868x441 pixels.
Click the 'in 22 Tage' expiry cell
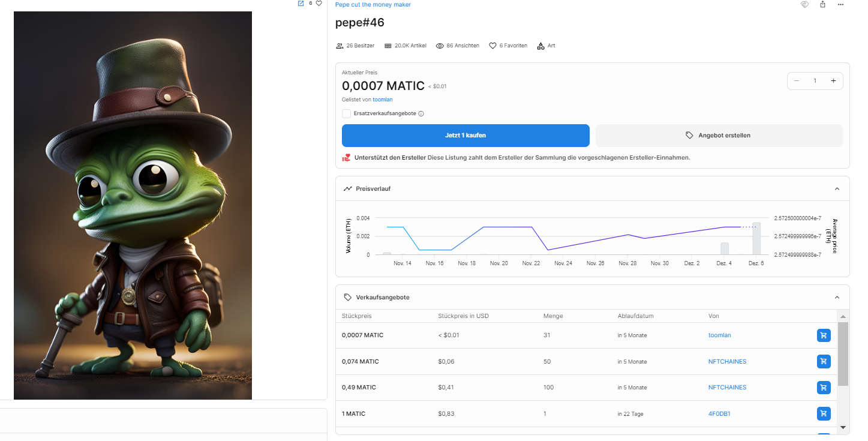click(630, 414)
